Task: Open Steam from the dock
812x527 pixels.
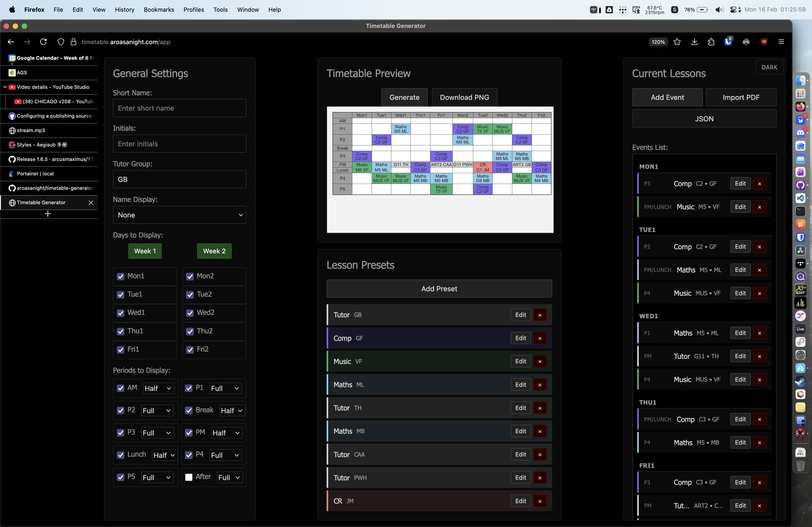Action: pyautogui.click(x=800, y=381)
